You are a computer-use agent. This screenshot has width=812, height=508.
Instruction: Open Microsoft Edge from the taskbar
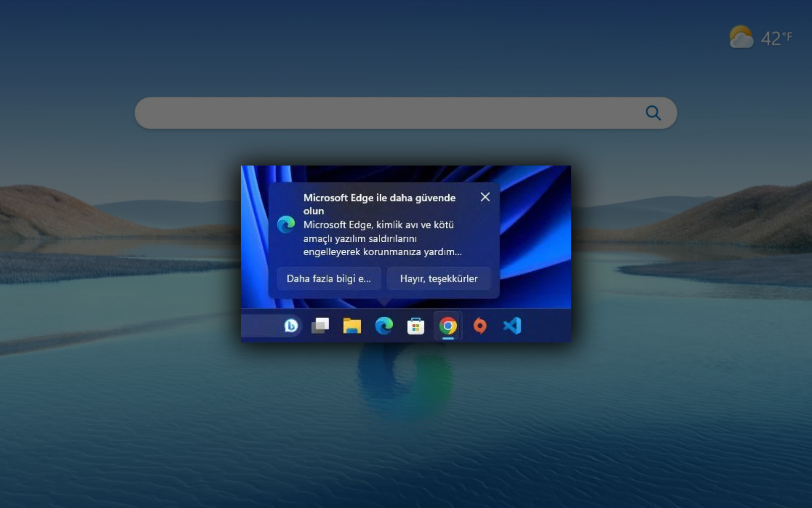click(x=384, y=326)
